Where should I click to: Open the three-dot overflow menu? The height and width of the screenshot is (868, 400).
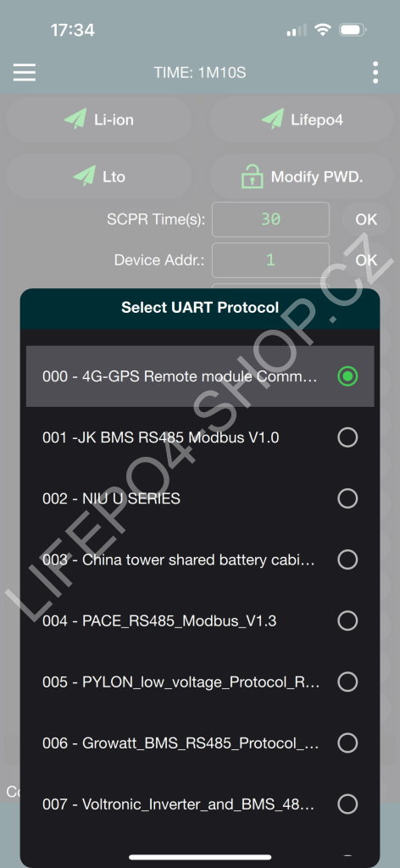(x=375, y=73)
